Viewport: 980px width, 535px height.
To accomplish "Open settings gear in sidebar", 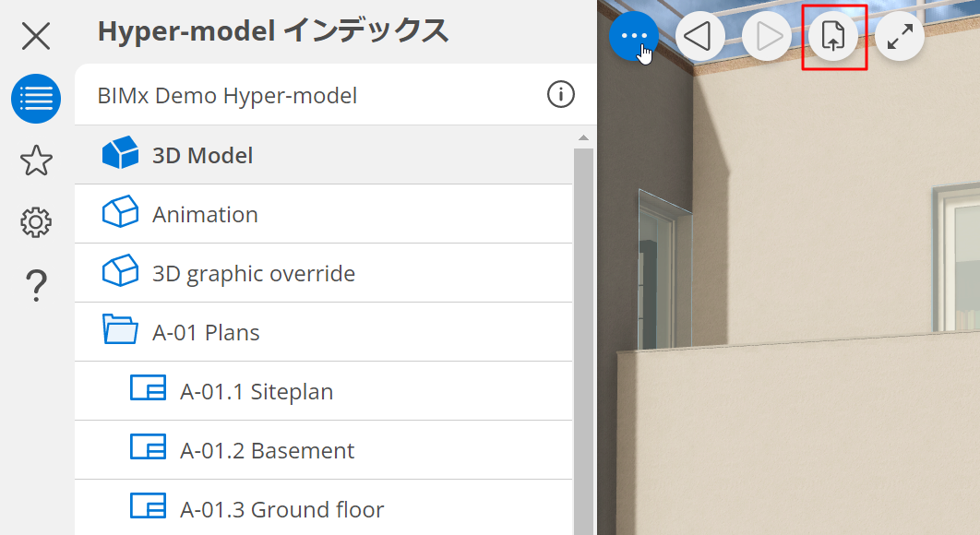I will pyautogui.click(x=36, y=222).
